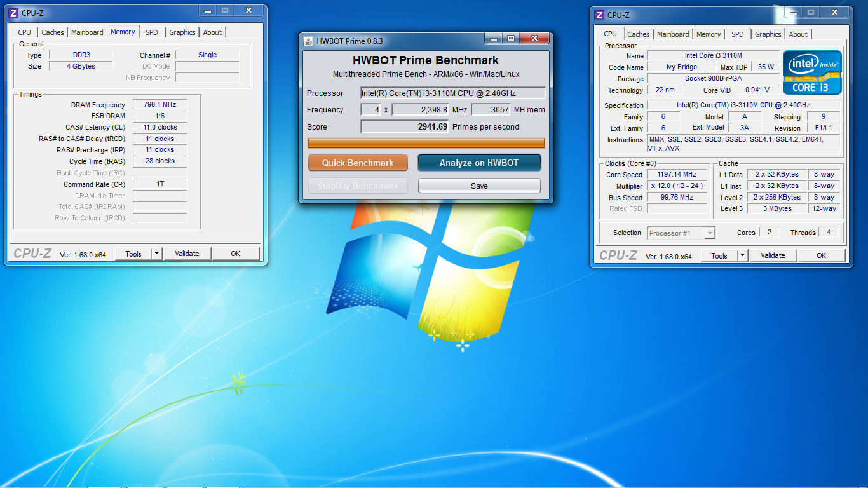Click Validate button in right CPU-Z
Image resolution: width=868 pixels, height=488 pixels.
tap(773, 255)
